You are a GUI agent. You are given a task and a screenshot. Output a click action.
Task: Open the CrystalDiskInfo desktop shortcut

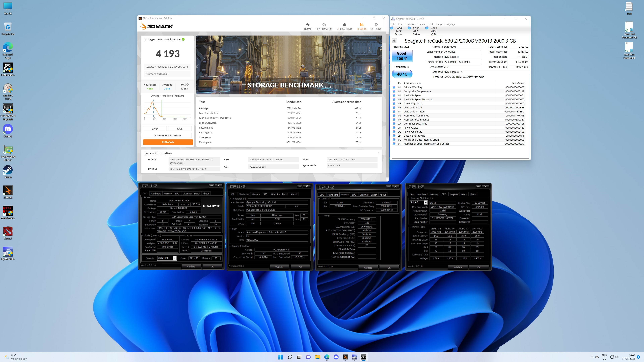click(8, 254)
